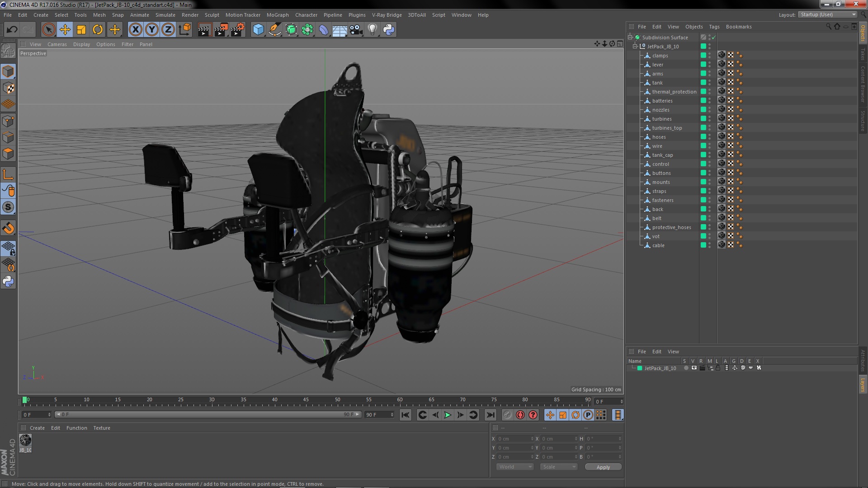Select the Scale tool
The image size is (868, 488).
pyautogui.click(x=81, y=30)
